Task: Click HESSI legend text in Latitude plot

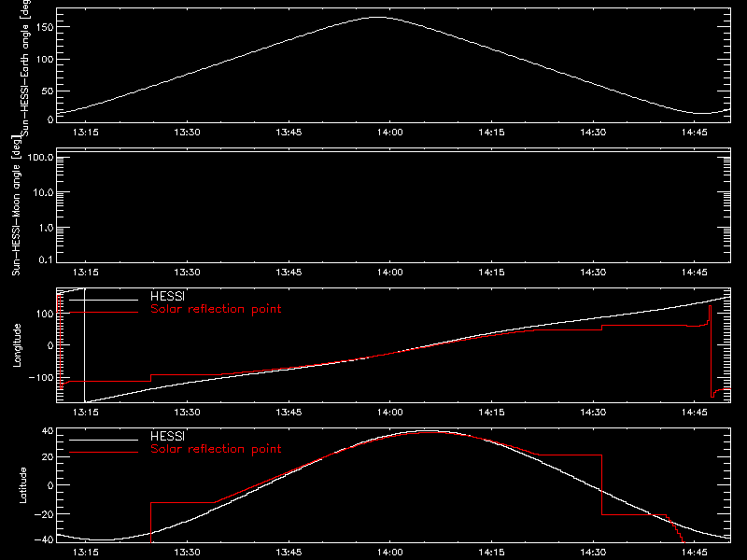Action: coord(167,436)
